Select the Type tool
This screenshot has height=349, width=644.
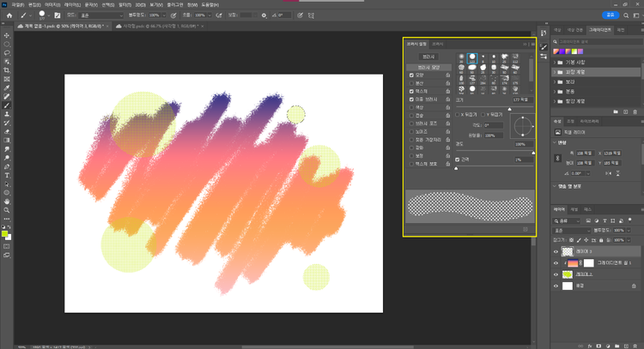pyautogui.click(x=7, y=175)
